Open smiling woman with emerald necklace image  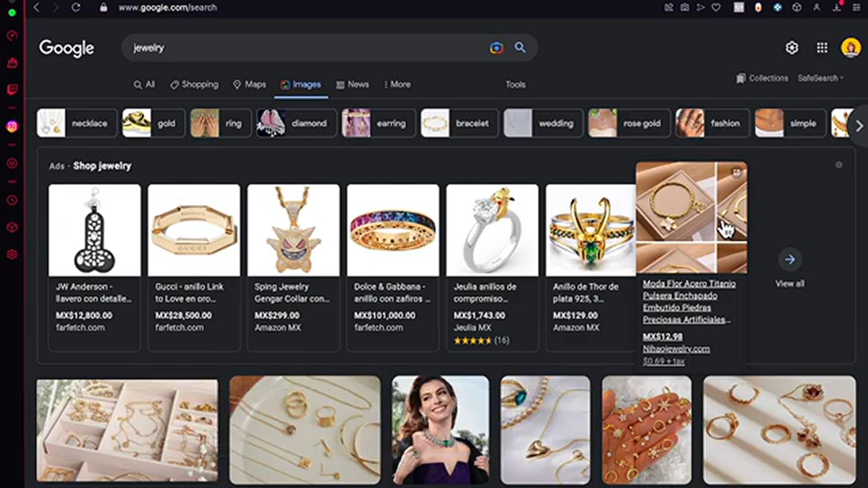440,430
